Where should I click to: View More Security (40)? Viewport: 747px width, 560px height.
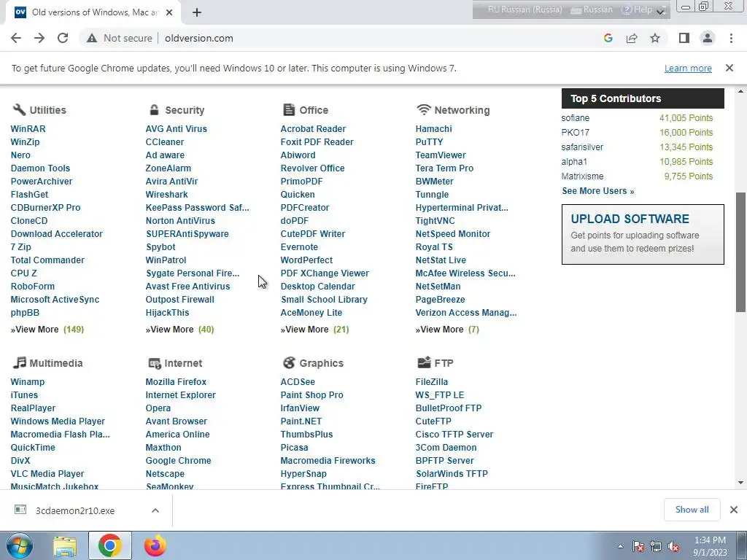(179, 330)
